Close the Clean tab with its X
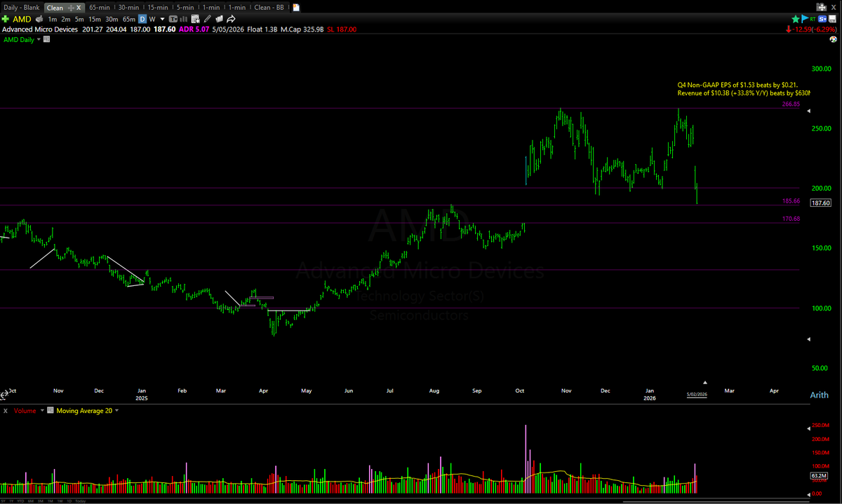This screenshot has height=504, width=842. pyautogui.click(x=79, y=8)
